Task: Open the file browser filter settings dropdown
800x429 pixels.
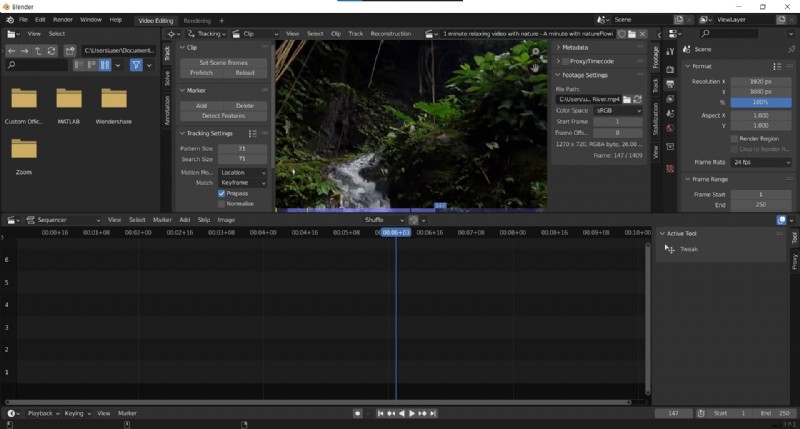Action: pos(149,65)
